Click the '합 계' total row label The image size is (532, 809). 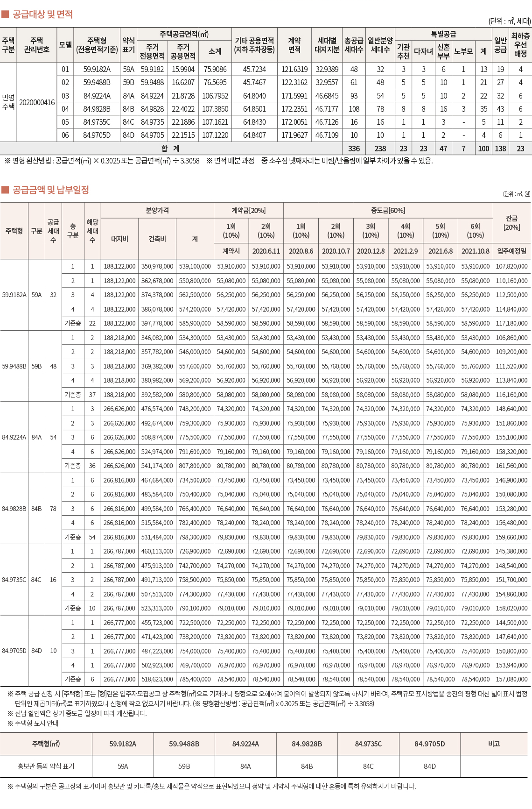(x=170, y=149)
